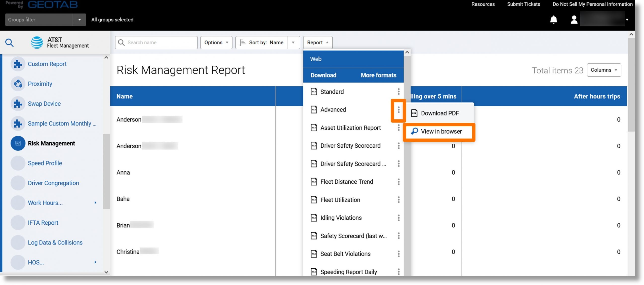Screen dimensions: 644x285
Task: Select the Idling Violations report
Action: [341, 218]
